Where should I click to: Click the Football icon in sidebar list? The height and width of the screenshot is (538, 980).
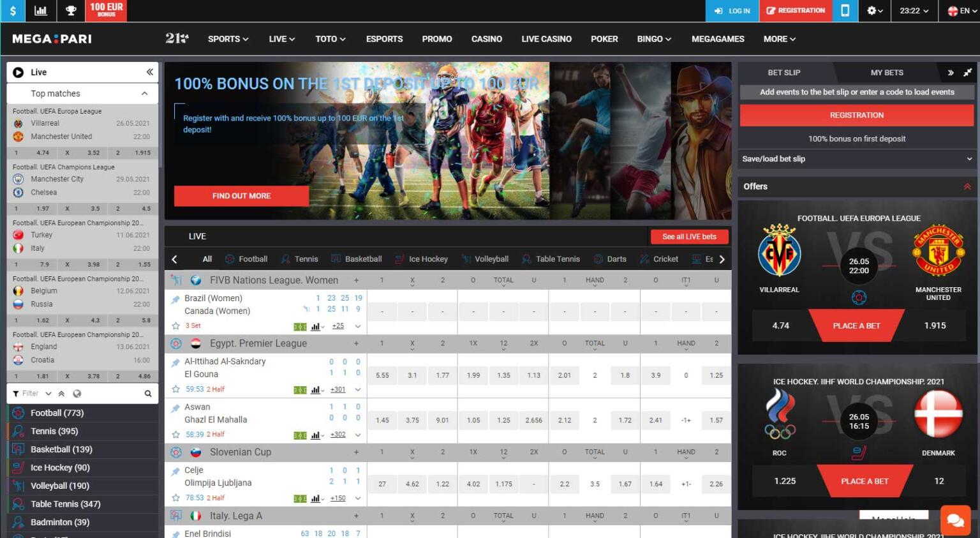pyautogui.click(x=19, y=413)
